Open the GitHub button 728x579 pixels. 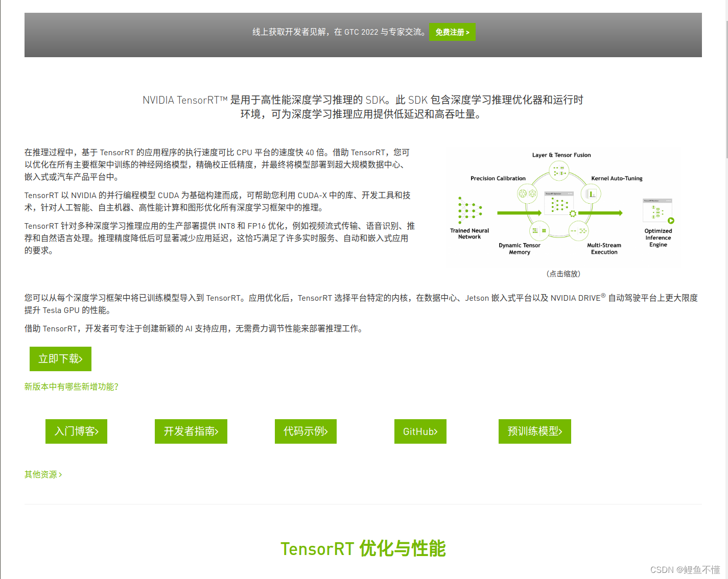[x=420, y=431]
